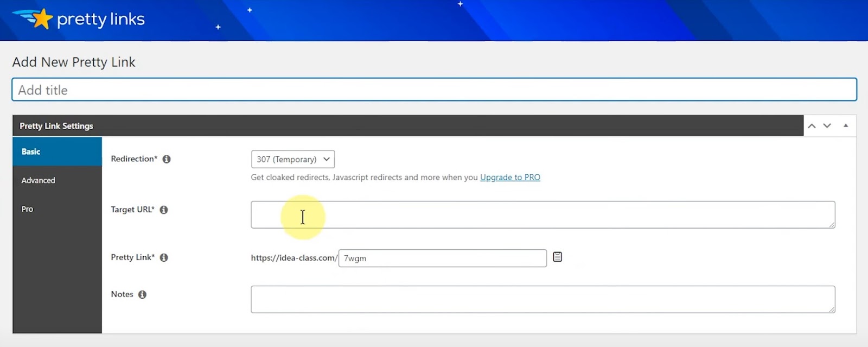Follow the Upgrade to PRO link

coord(510,177)
